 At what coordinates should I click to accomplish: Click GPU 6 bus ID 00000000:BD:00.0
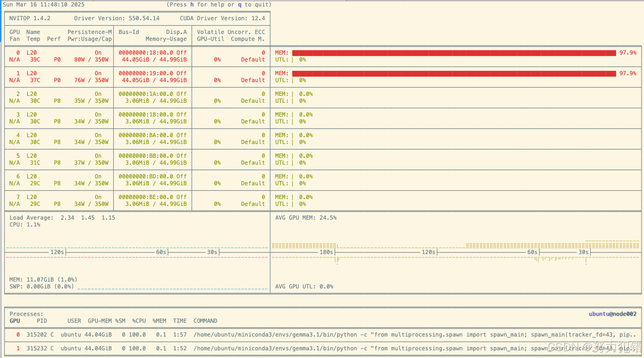[146, 176]
